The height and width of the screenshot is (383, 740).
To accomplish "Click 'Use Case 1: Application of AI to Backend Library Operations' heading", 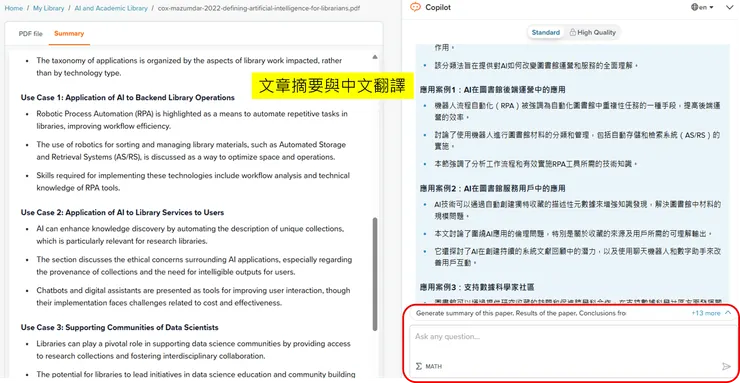I will pos(127,98).
